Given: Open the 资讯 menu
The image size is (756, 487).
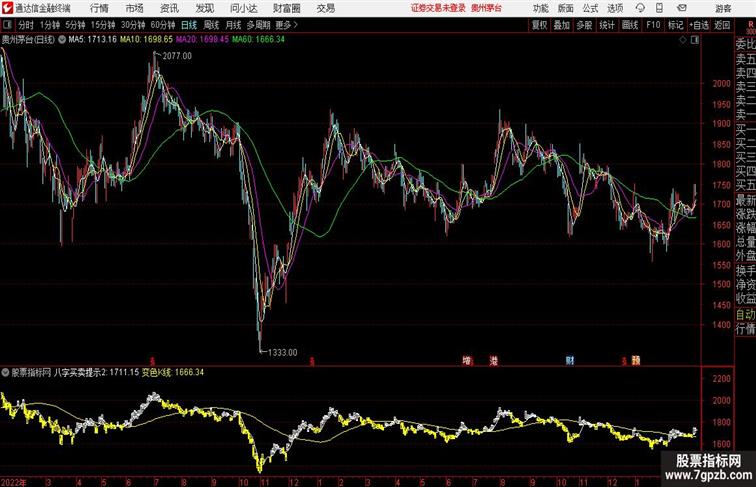Looking at the screenshot, I should click(x=169, y=8).
